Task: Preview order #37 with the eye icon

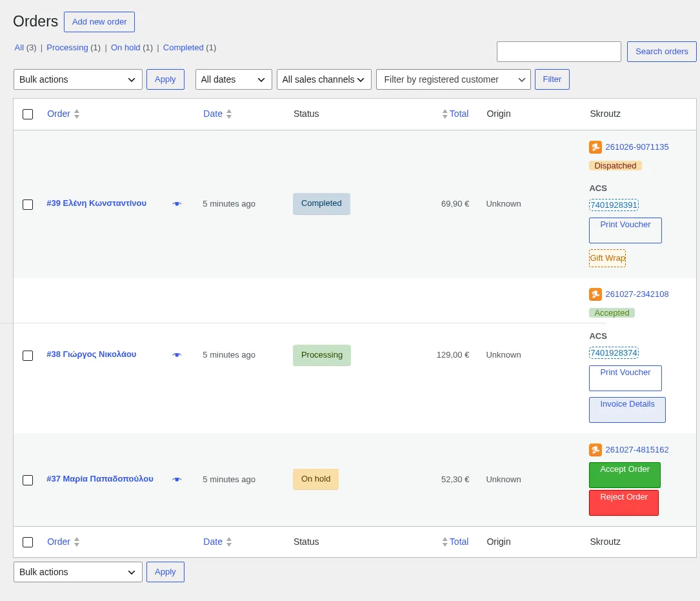Action: [x=177, y=480]
